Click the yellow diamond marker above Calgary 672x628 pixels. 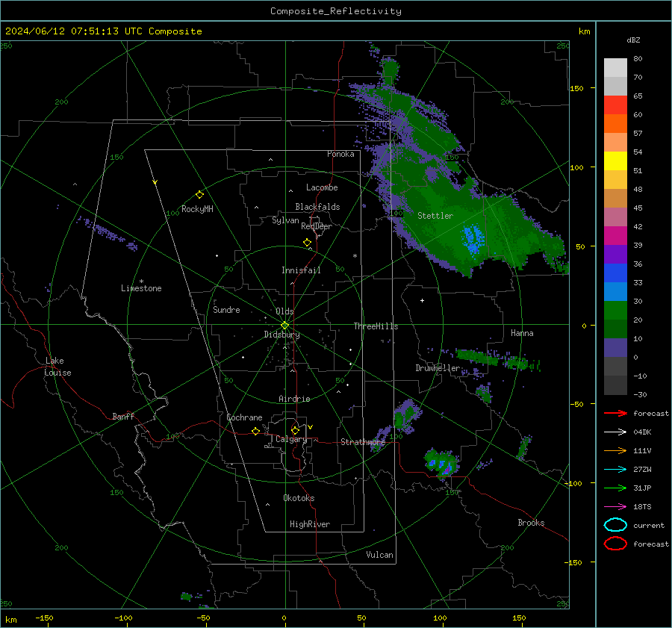(295, 430)
